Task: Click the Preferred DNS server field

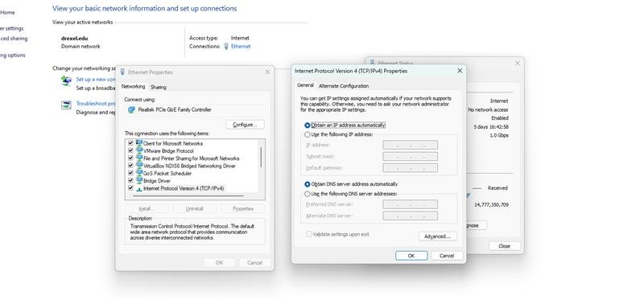Action: coord(410,204)
